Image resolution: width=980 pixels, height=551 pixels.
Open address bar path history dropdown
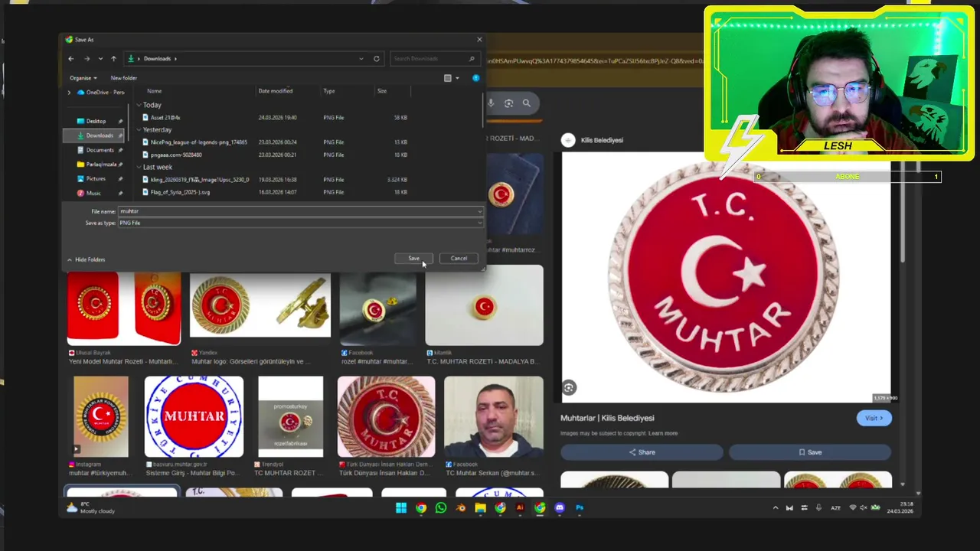point(361,59)
